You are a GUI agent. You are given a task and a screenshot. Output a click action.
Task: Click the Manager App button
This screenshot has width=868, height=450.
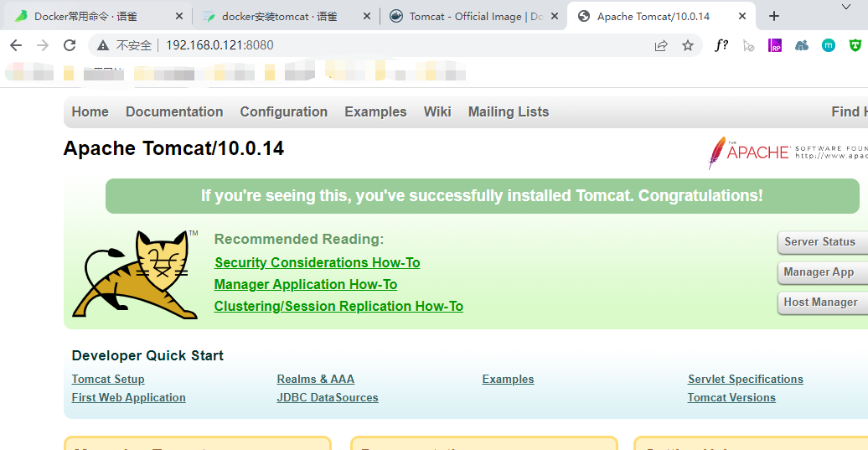823,272
